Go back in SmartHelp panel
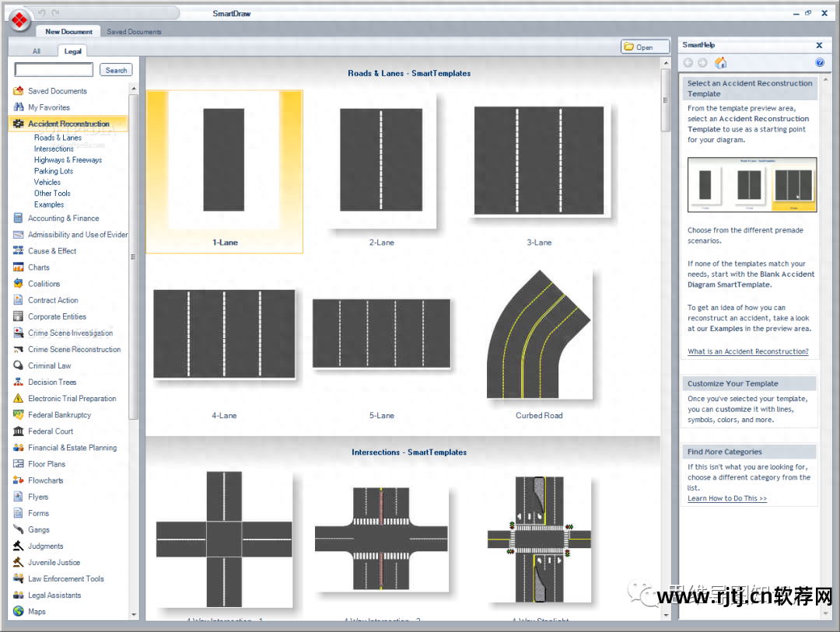This screenshot has width=840, height=632. (x=688, y=63)
